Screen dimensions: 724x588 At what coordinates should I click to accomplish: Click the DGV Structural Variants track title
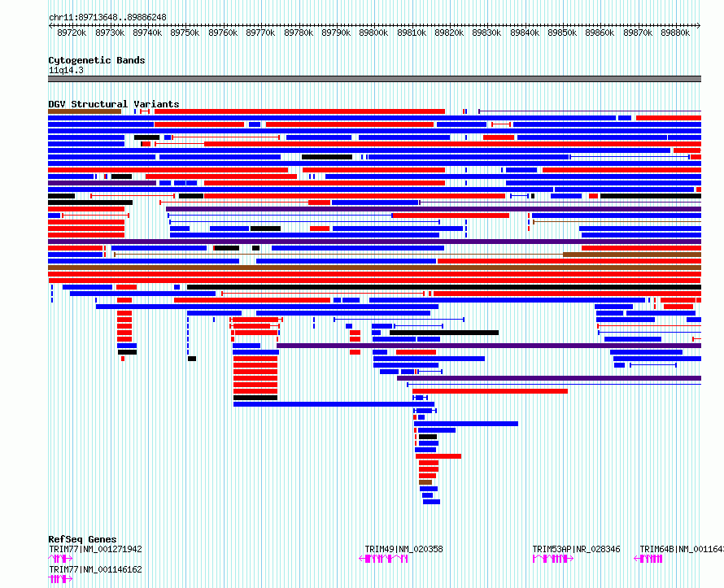click(x=114, y=104)
